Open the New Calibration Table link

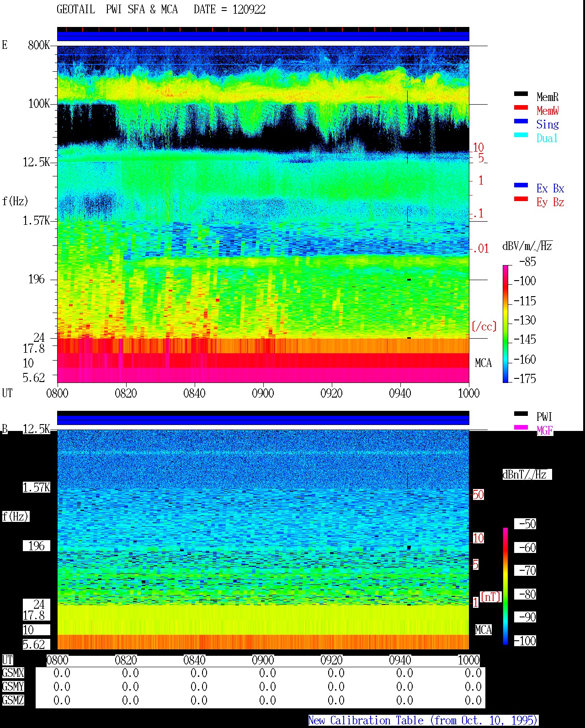[x=423, y=721]
